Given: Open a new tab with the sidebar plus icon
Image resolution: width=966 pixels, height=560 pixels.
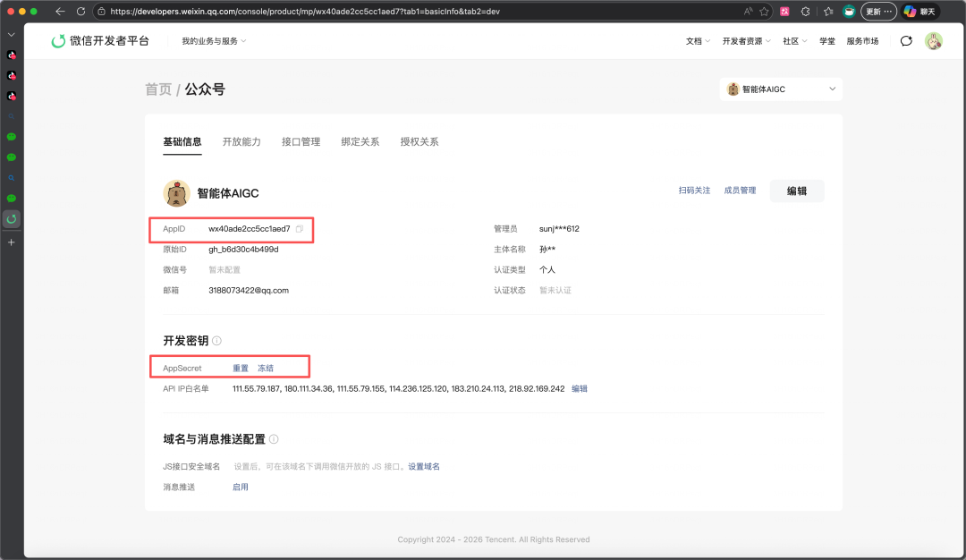Looking at the screenshot, I should [x=11, y=242].
